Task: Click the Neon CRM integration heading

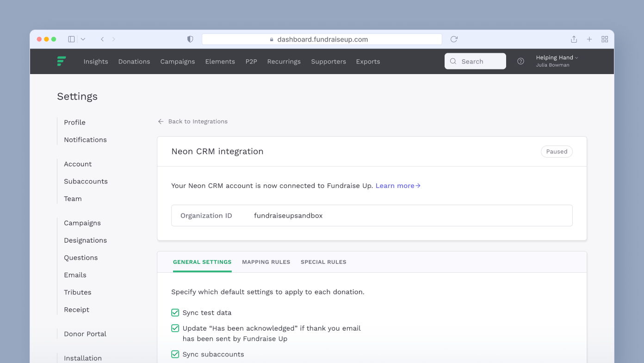Action: pyautogui.click(x=217, y=151)
